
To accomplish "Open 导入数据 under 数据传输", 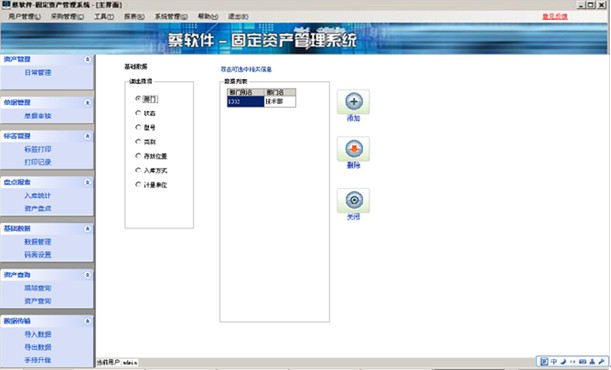I will point(38,334).
